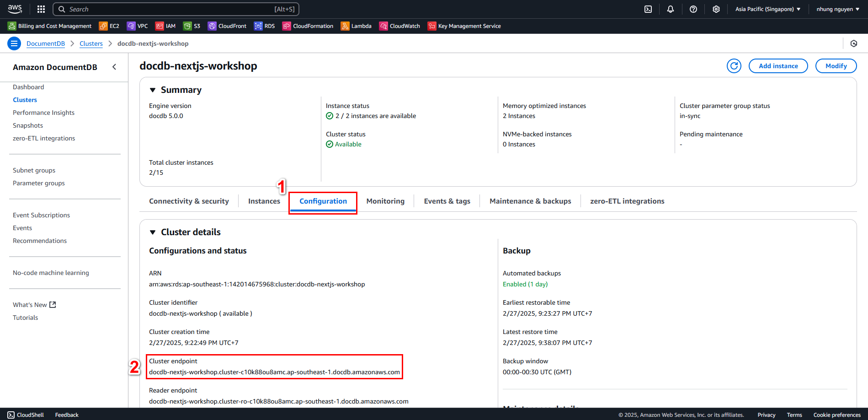The image size is (868, 420).
Task: Toggle the hamburger navigation menu icon
Action: tap(14, 43)
